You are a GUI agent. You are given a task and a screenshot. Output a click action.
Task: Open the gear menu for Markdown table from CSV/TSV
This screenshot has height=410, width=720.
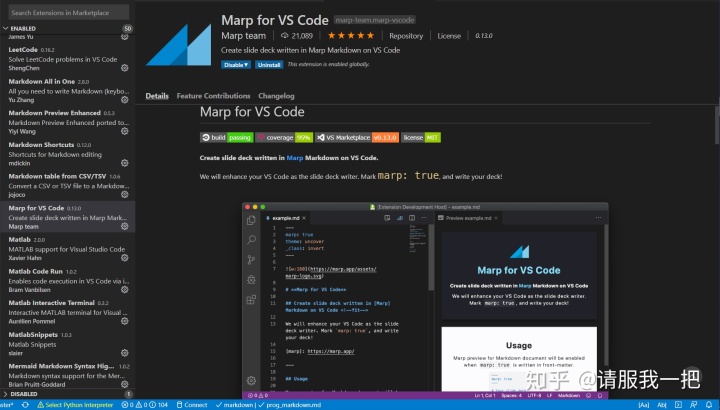(124, 195)
